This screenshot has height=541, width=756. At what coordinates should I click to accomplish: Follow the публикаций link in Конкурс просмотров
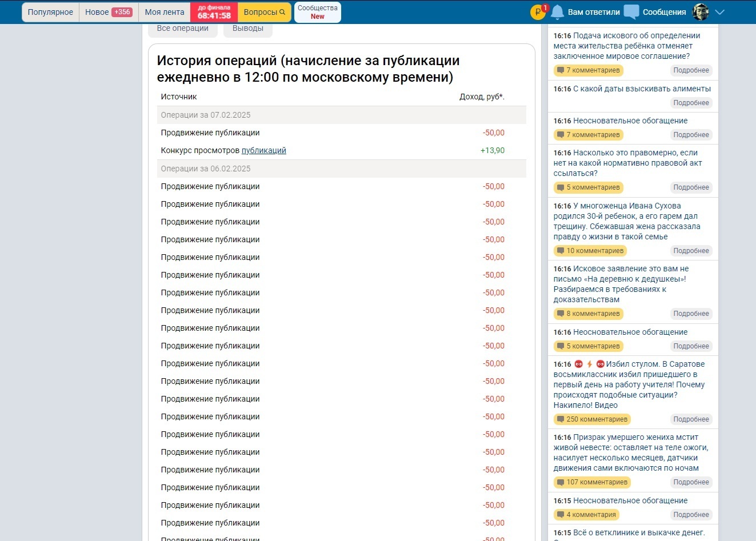[263, 150]
